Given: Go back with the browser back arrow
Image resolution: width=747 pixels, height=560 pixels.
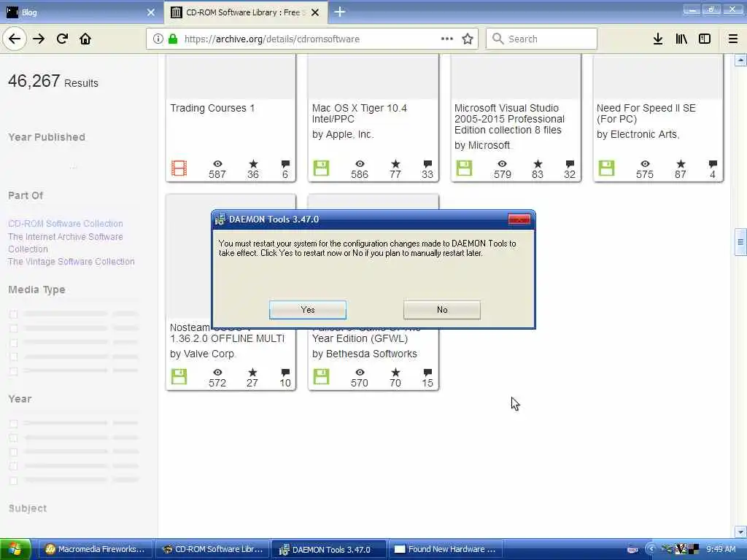Looking at the screenshot, I should 15,39.
